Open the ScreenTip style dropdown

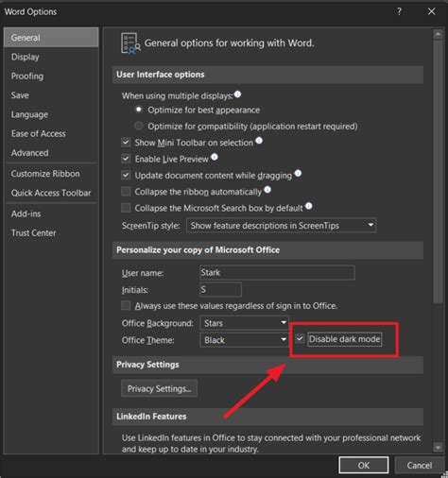[282, 226]
